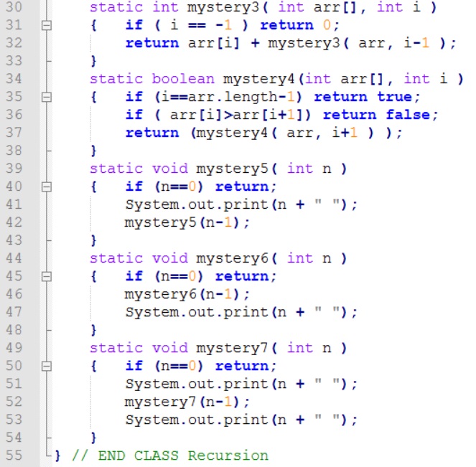Click mystery4 method name on line 34
The image size is (476, 467).
[259, 80]
